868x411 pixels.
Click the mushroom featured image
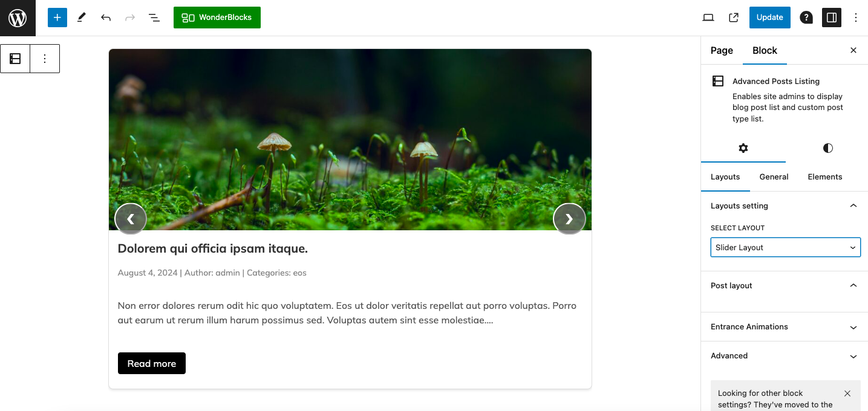[350, 140]
